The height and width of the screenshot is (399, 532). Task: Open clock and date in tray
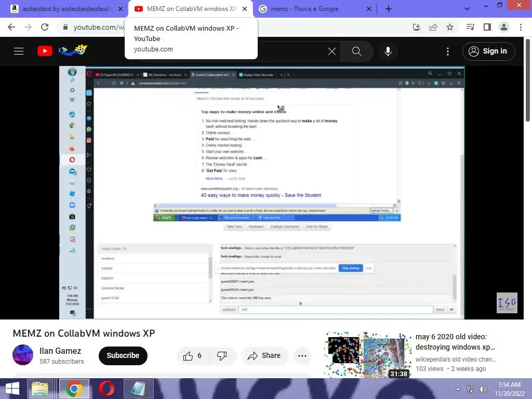point(509,389)
